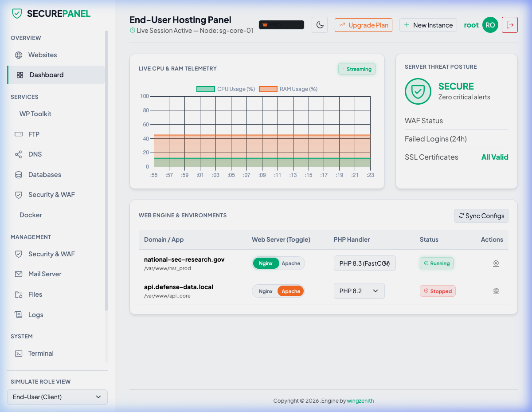The image size is (532, 412).
Task: Click the WAF Status row
Action: [457, 121]
